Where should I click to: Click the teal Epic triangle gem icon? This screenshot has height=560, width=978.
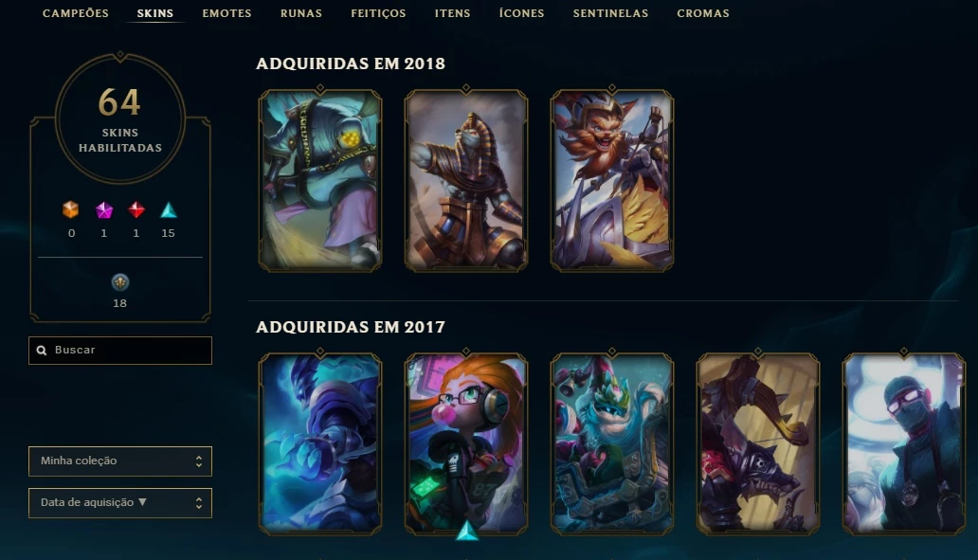[169, 210]
